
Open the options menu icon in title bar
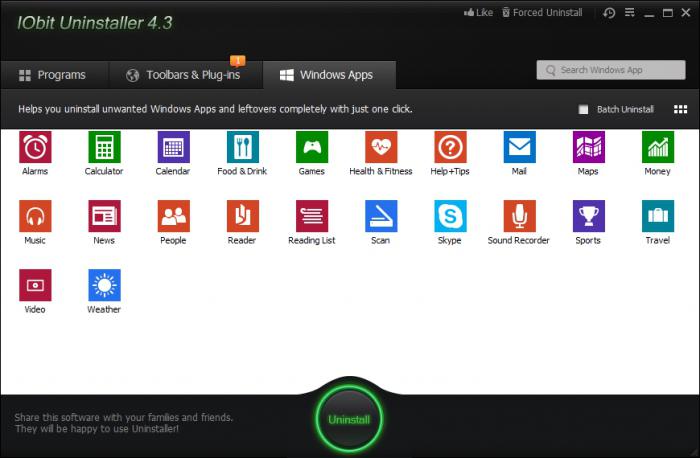pos(629,12)
